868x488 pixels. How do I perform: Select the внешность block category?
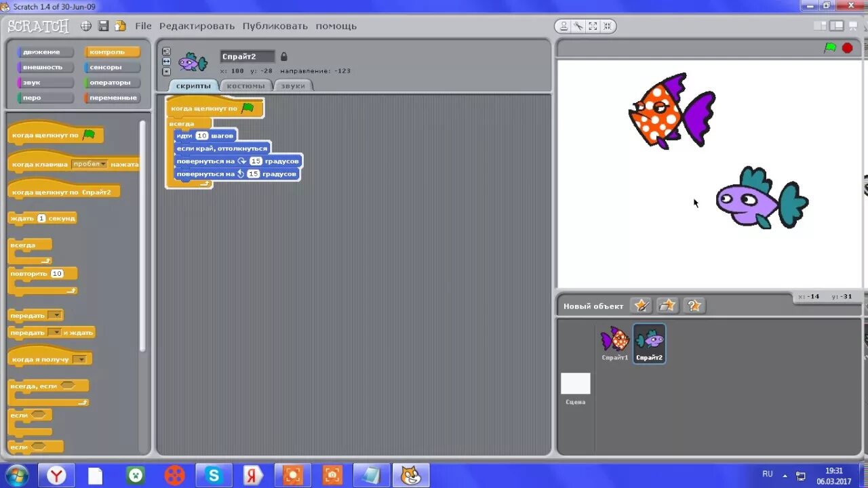pyautogui.click(x=45, y=67)
